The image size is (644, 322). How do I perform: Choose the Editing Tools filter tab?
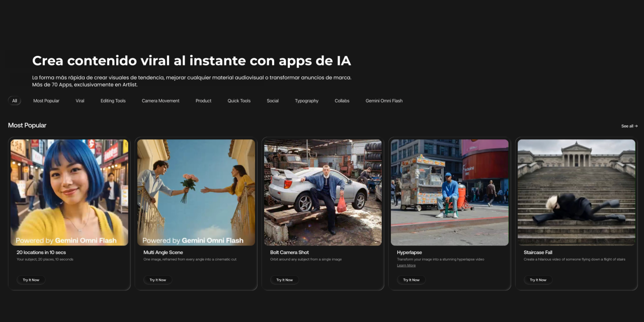coord(113,101)
